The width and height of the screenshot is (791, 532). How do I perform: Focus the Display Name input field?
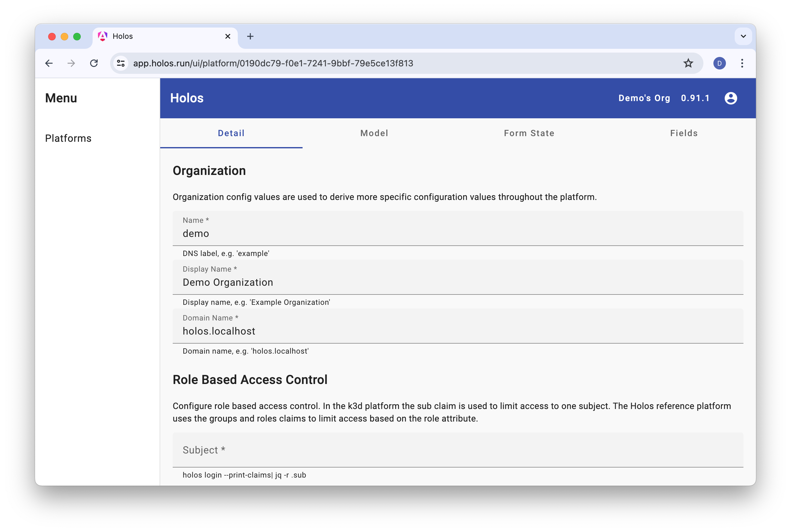click(x=457, y=277)
